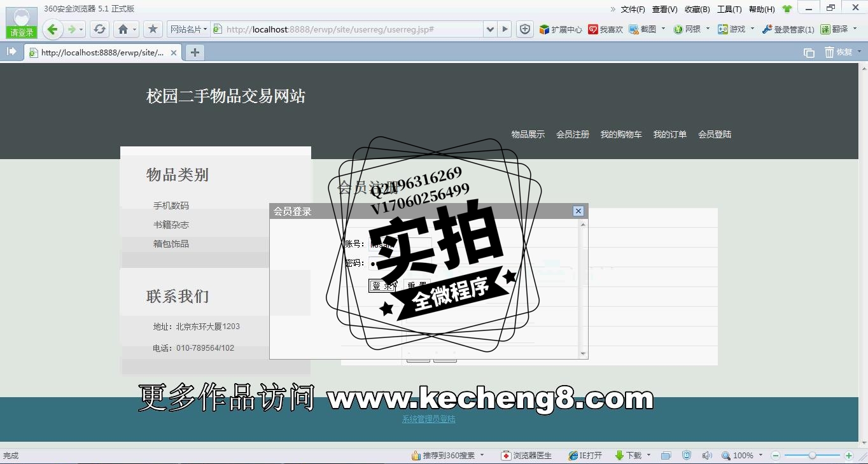This screenshot has width=868, height=464.
Task: Open the 收藏(B) menu
Action: (x=697, y=9)
